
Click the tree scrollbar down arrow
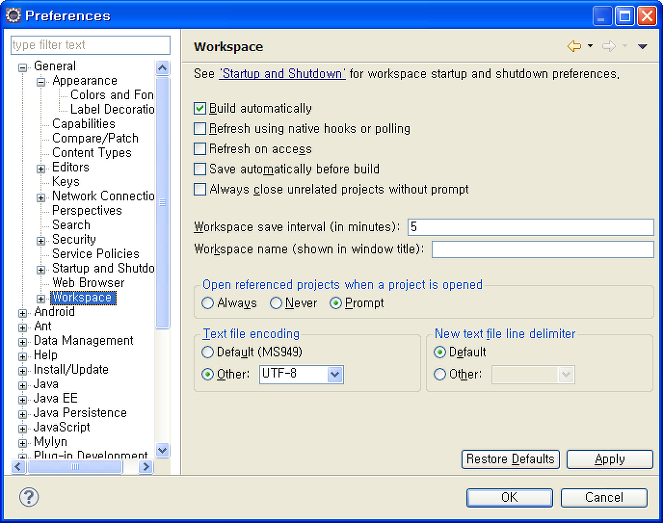(x=162, y=450)
